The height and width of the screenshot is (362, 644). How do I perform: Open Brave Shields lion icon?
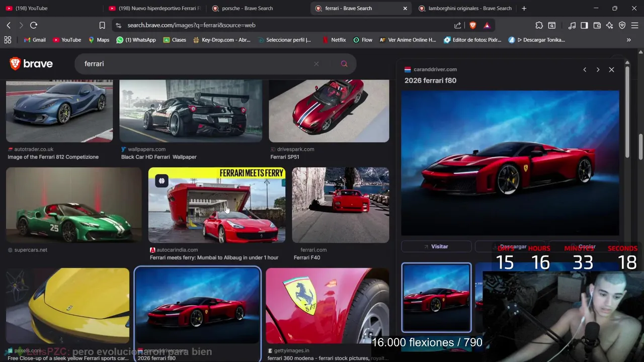point(472,25)
